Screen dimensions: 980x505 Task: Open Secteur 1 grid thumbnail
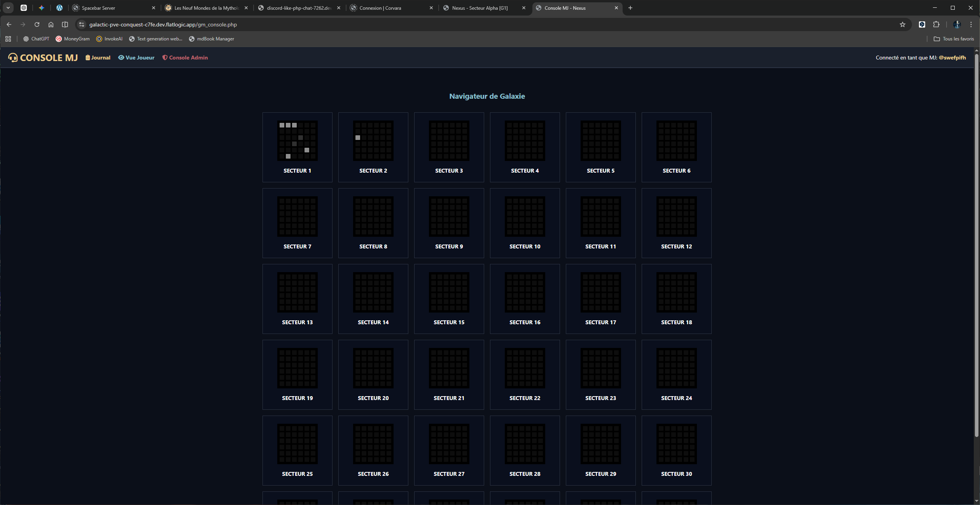point(297,141)
